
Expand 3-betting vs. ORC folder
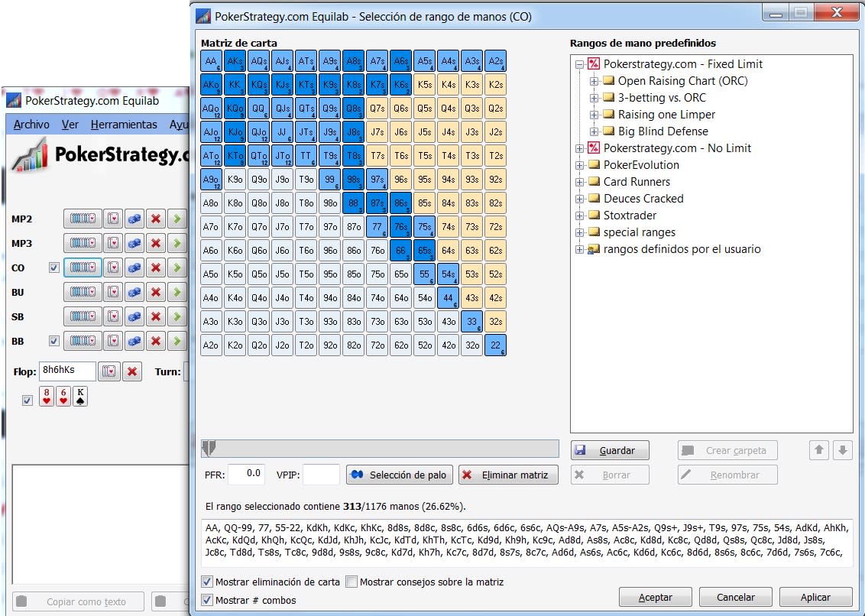[594, 99]
